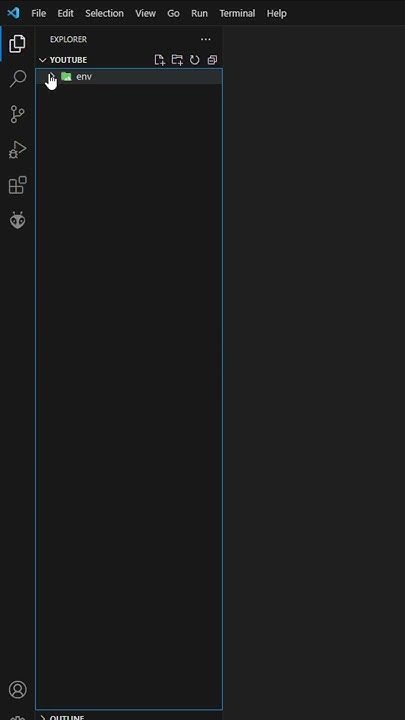Open the Run and Debug view
This screenshot has height=720, width=405.
[17, 150]
